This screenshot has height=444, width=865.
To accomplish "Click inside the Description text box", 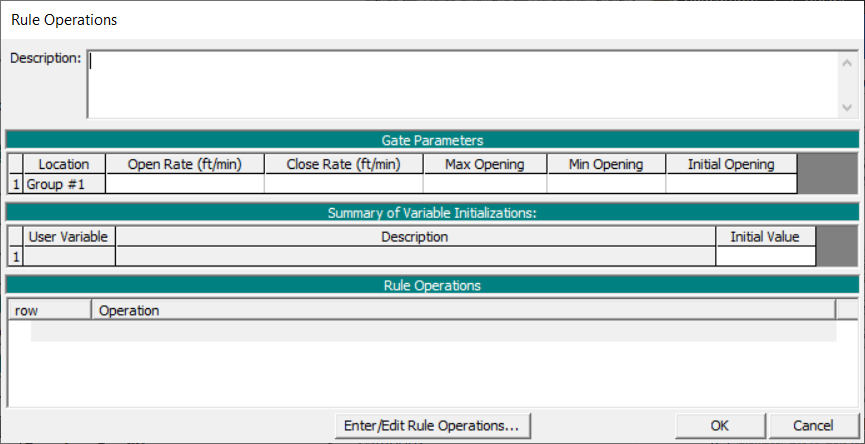I will pyautogui.click(x=460, y=84).
